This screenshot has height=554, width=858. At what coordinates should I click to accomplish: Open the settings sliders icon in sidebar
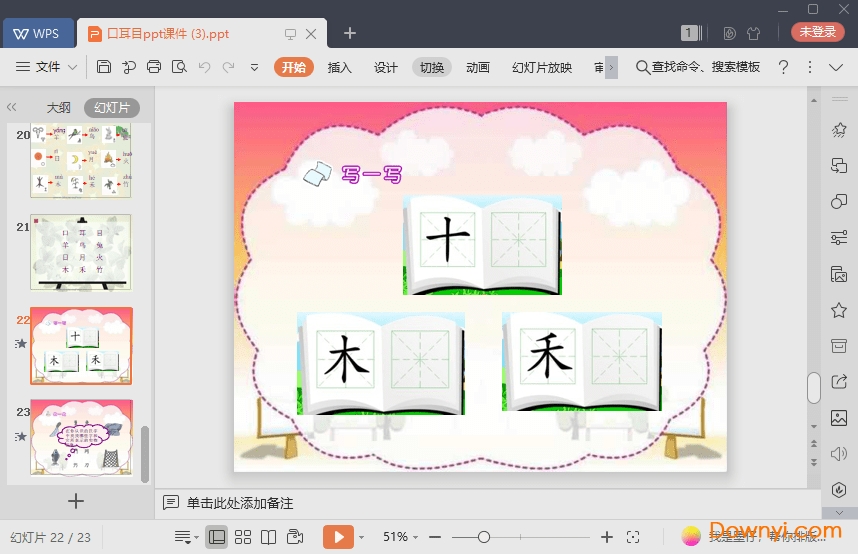coord(839,238)
